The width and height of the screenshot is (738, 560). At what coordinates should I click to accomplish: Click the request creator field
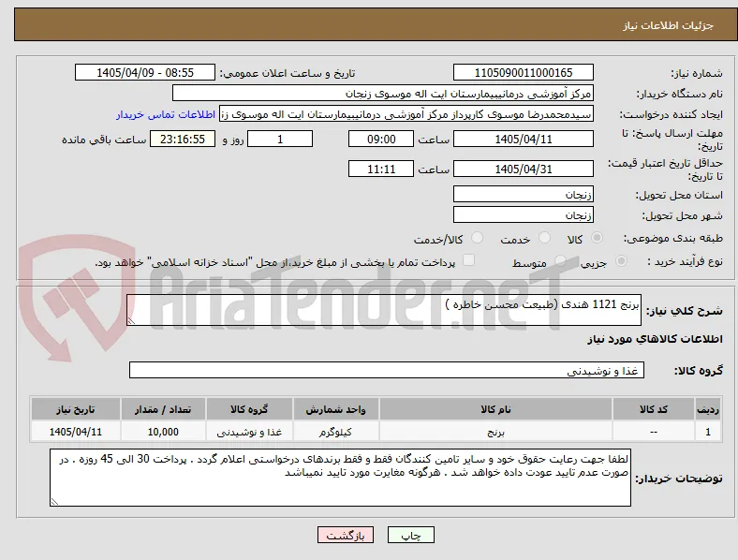(x=406, y=114)
